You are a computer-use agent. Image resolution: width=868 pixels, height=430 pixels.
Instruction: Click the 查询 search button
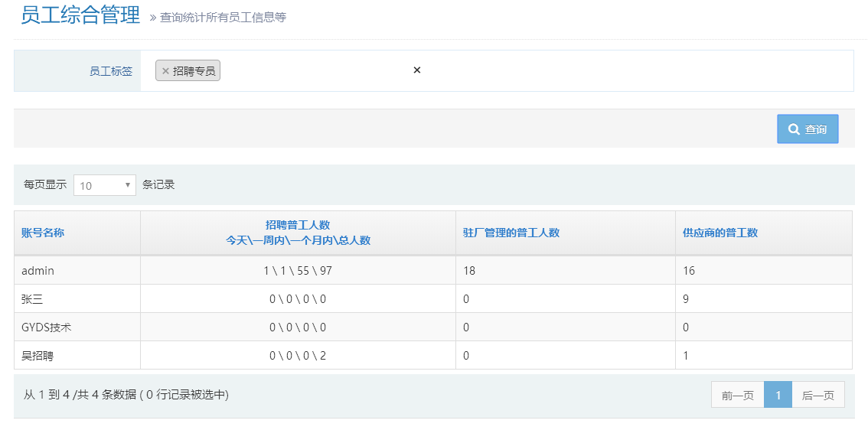pos(808,129)
